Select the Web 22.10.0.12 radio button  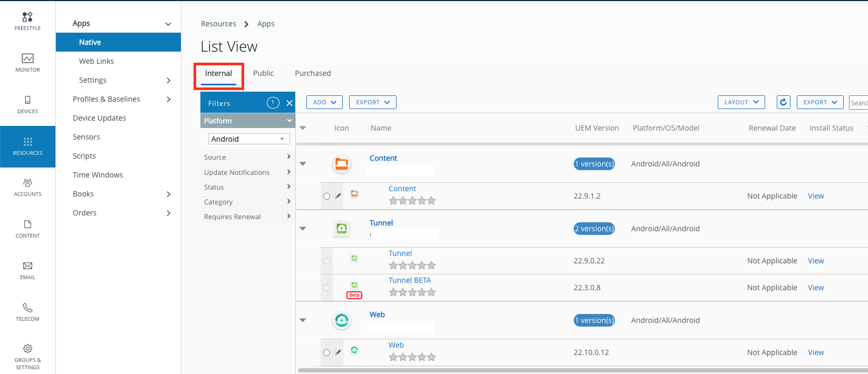tap(327, 352)
